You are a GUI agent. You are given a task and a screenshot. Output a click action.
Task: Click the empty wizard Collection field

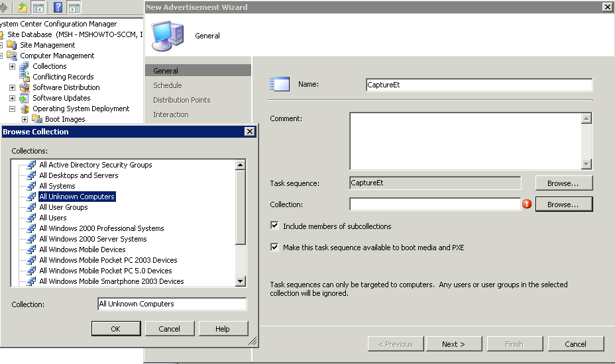(435, 204)
